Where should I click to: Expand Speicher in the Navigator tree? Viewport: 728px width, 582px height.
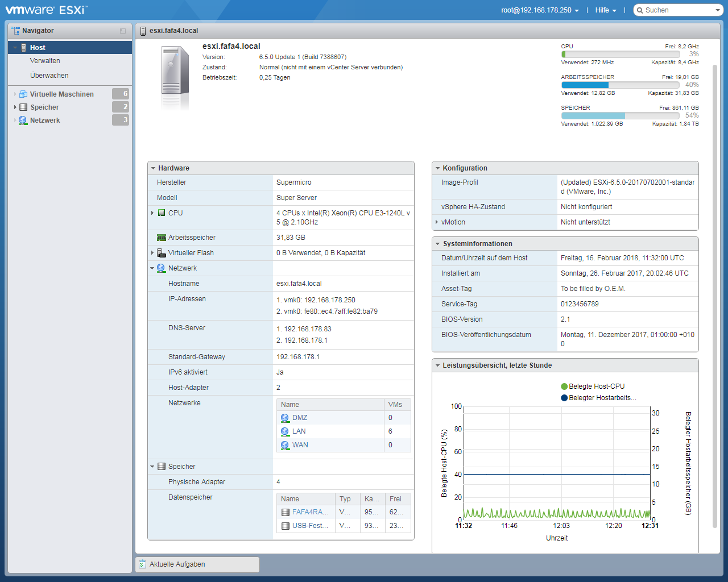15,107
